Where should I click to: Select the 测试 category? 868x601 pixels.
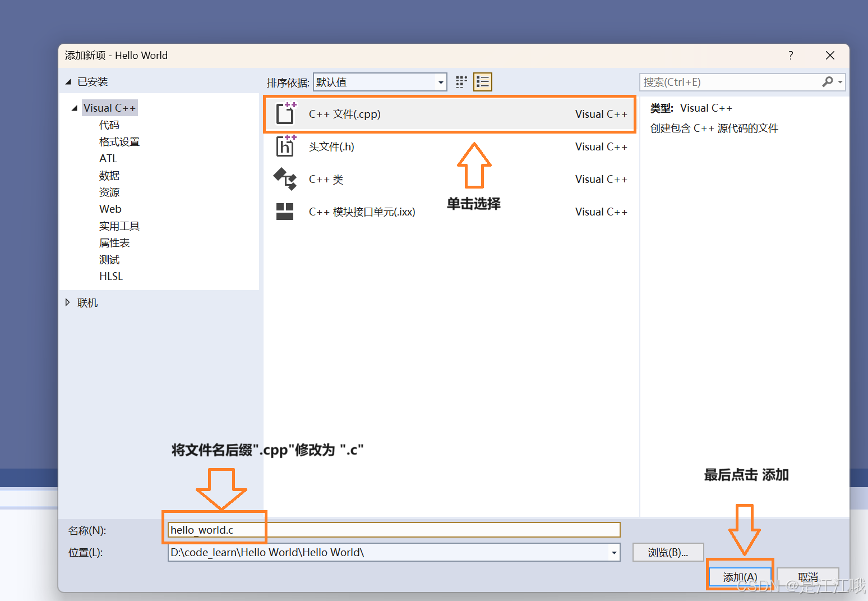click(109, 259)
